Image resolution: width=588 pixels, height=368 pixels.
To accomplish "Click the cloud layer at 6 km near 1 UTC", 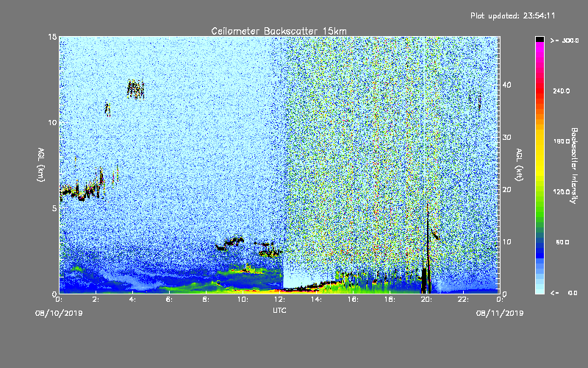I will [81, 190].
